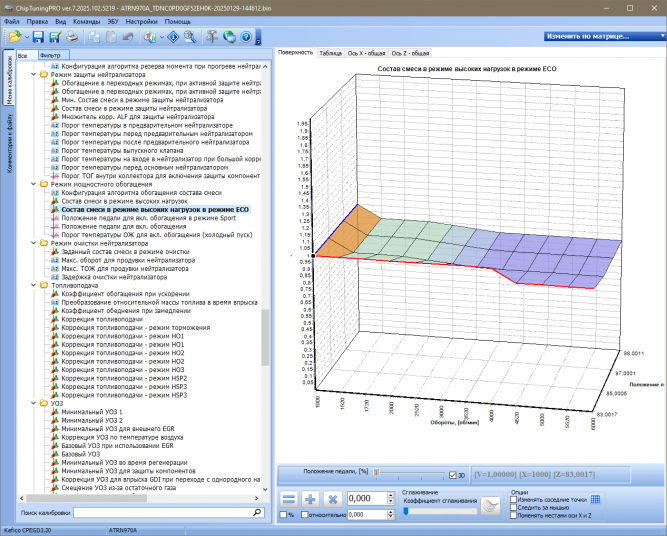
Task: Click the save-as floppy icon with pencil
Action: [55, 37]
